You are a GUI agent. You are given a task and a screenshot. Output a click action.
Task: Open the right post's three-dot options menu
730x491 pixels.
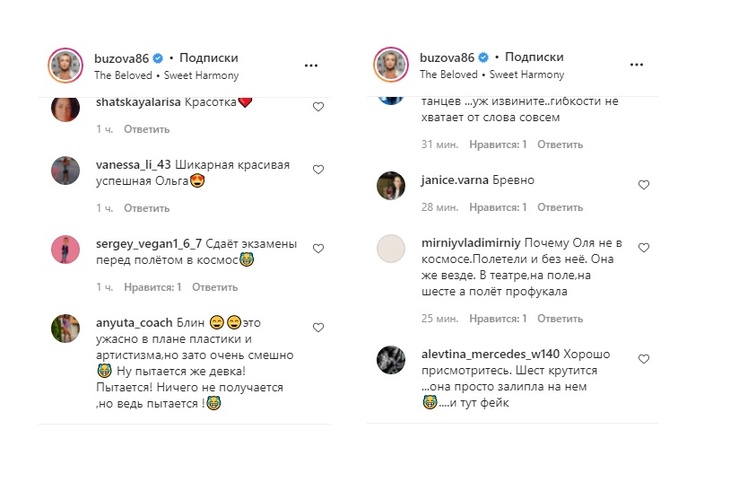tap(637, 66)
